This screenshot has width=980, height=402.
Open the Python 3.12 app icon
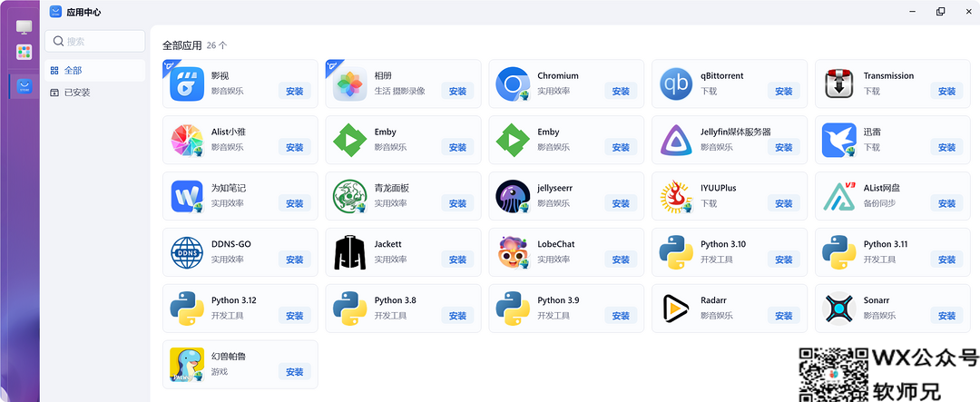pyautogui.click(x=187, y=309)
